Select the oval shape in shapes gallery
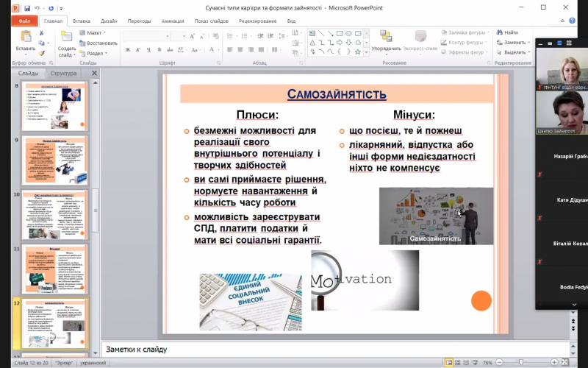Viewport: 588px width, 368px height. click(348, 33)
